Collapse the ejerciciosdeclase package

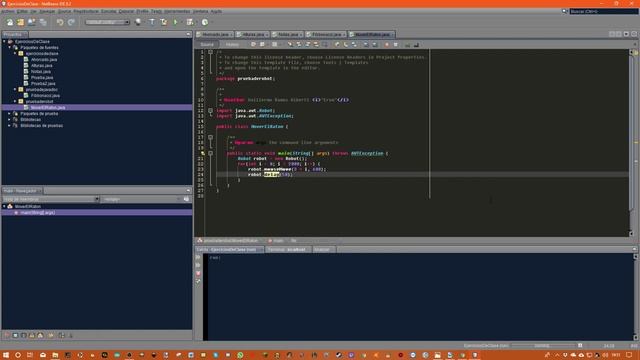pos(15,53)
